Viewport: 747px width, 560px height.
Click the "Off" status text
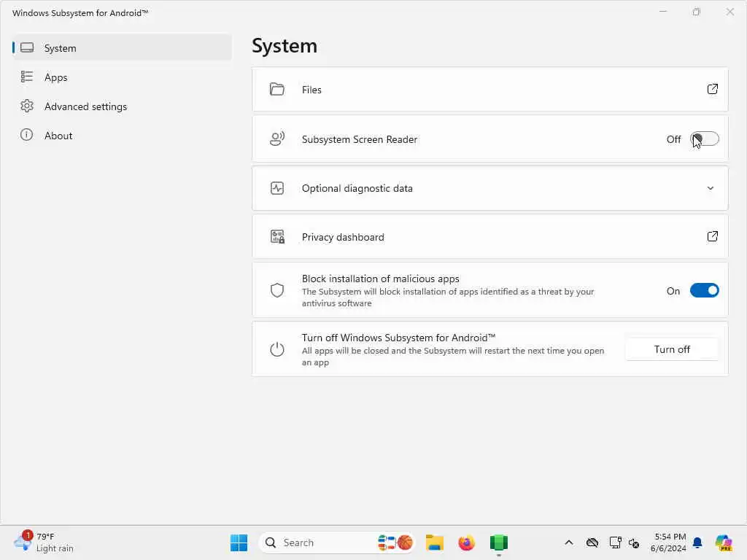[673, 139]
